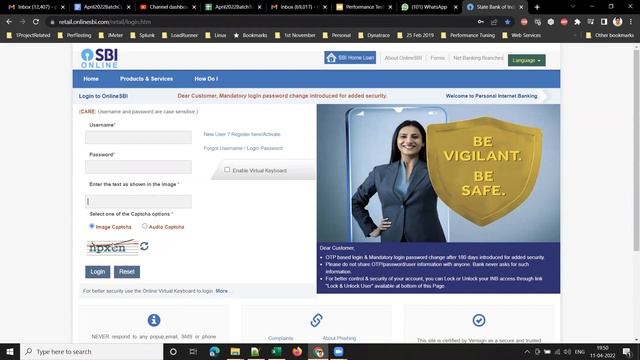
Task: Focus the Username input field
Action: (x=138, y=137)
